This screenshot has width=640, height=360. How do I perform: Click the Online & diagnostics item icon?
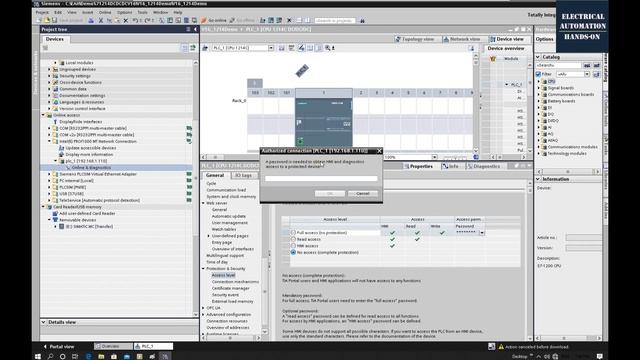pos(68,168)
